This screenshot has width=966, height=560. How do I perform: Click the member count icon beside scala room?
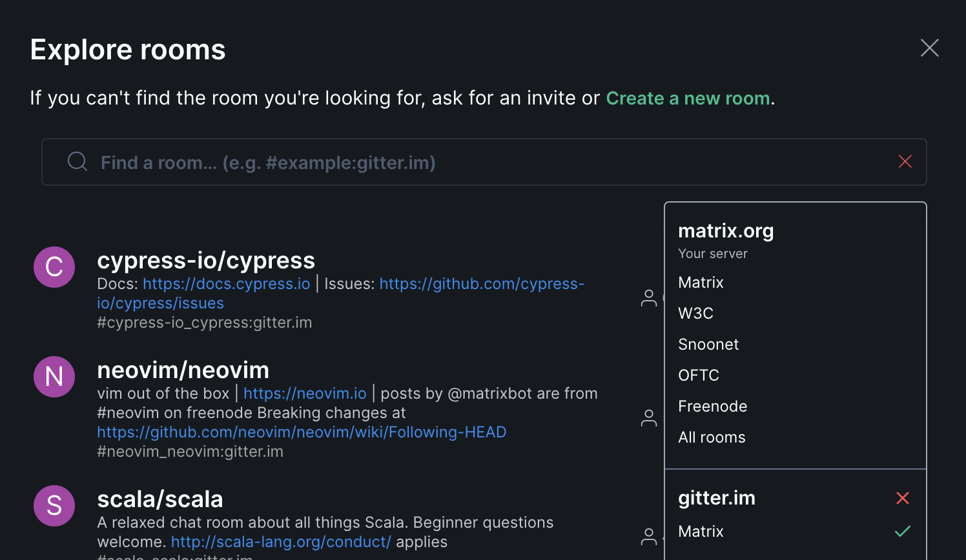[x=649, y=536]
